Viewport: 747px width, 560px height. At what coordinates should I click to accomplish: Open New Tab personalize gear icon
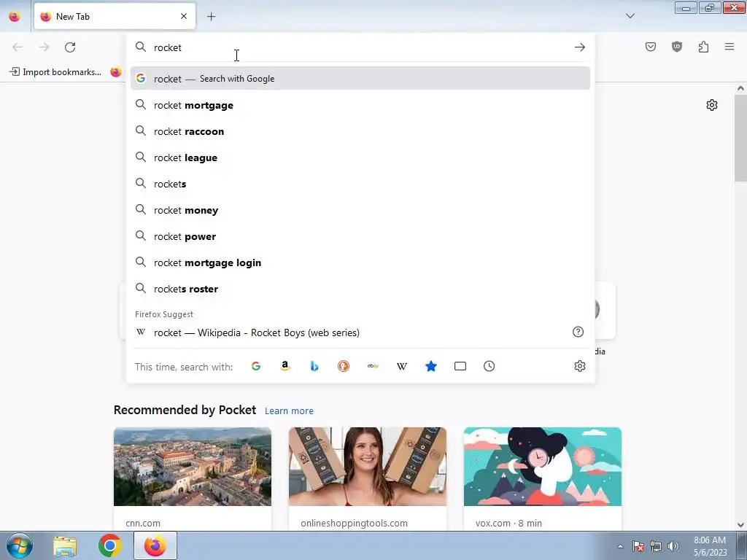(x=712, y=105)
